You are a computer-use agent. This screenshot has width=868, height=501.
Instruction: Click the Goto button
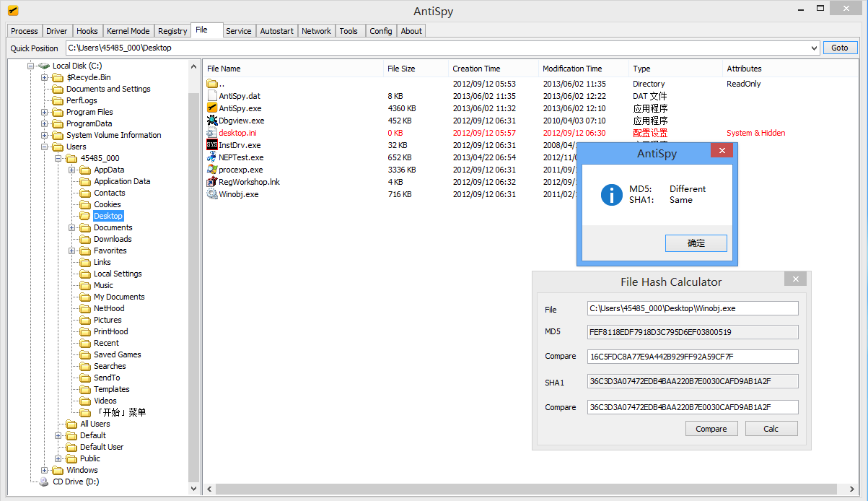[x=840, y=48]
